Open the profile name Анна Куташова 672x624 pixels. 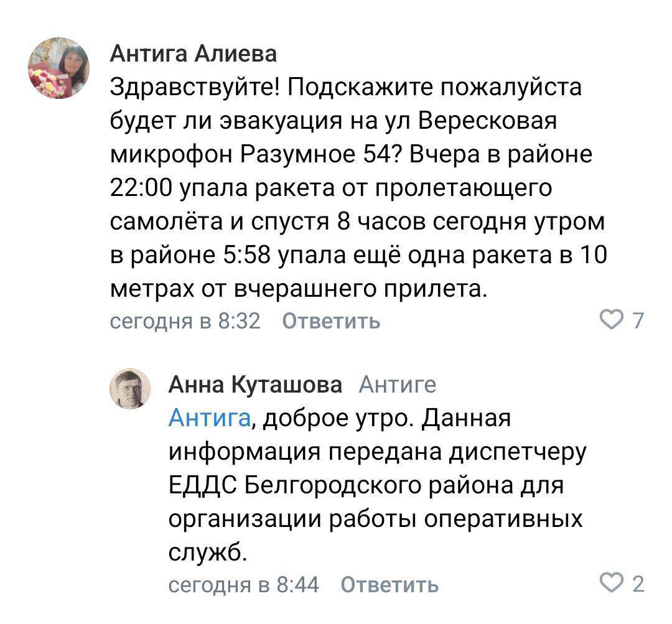click(255, 386)
